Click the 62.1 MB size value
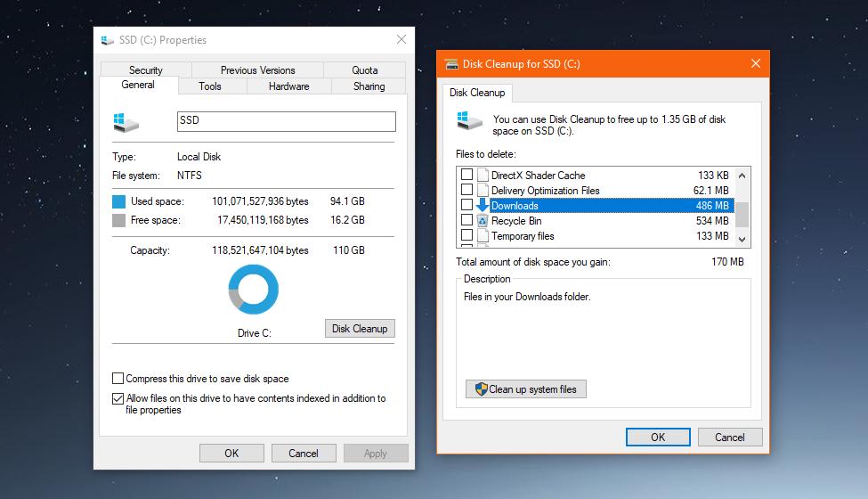This screenshot has width=868, height=499. point(710,191)
